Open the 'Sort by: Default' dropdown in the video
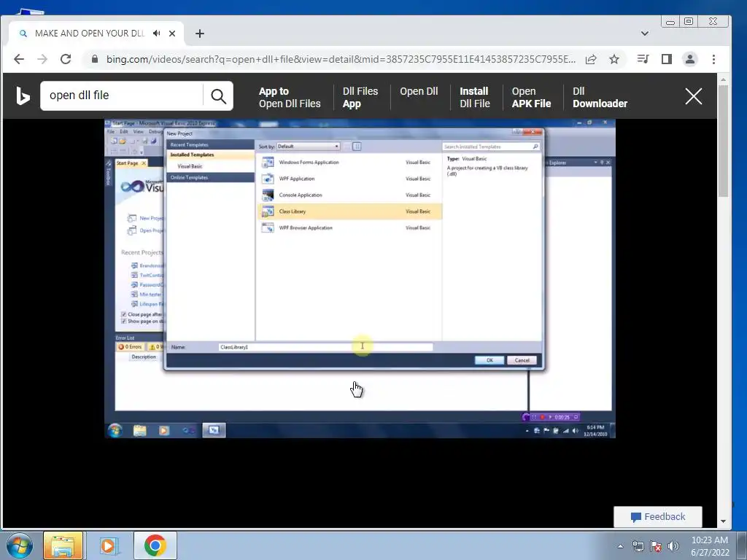 pos(308,146)
